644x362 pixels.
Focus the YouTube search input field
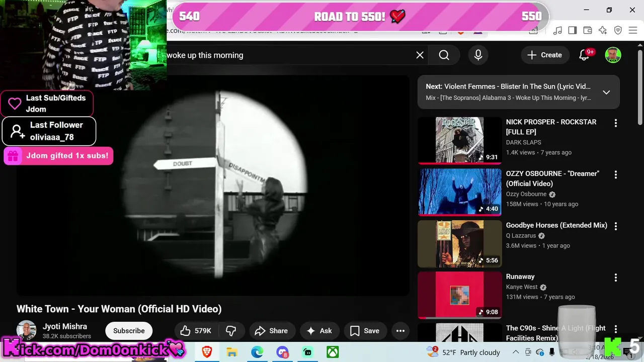point(289,55)
